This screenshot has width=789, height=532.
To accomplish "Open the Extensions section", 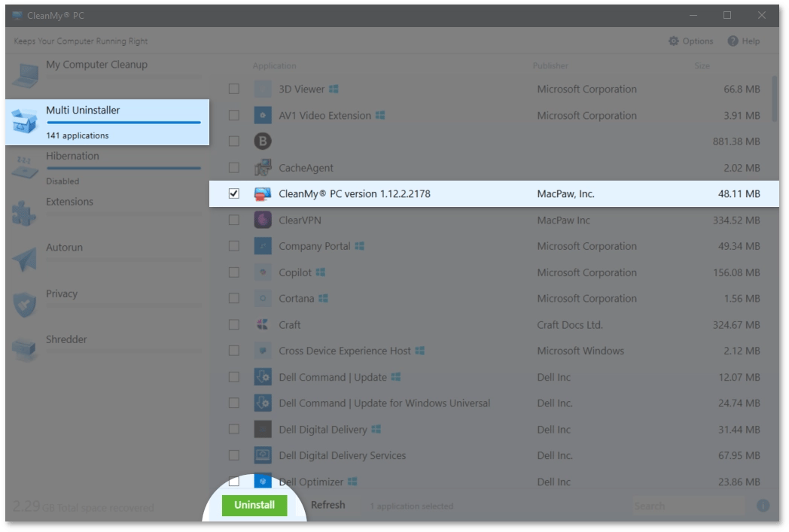I will coord(107,214).
